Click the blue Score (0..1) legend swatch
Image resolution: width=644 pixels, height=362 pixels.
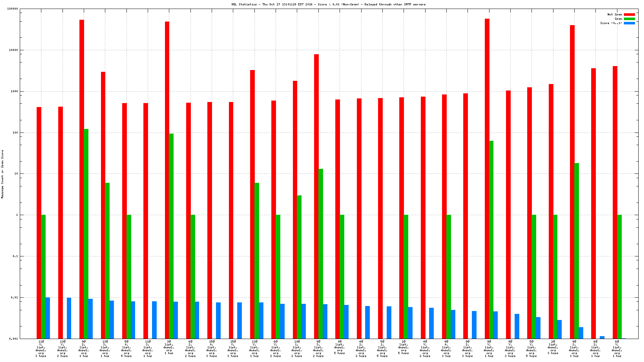tap(629, 23)
